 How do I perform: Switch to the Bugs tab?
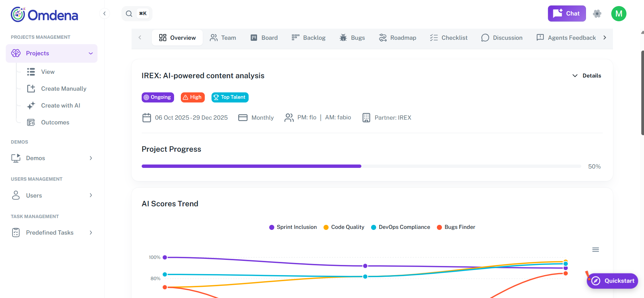pyautogui.click(x=352, y=38)
